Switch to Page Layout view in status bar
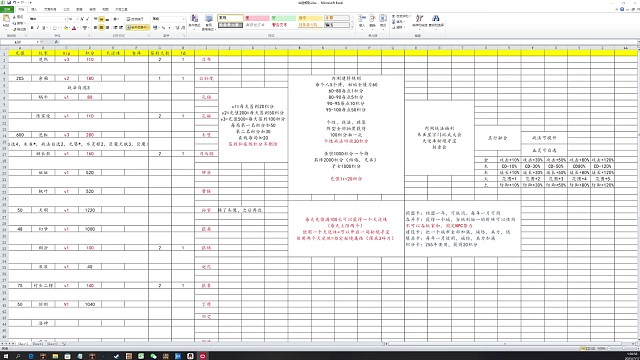 pyautogui.click(x=588, y=348)
